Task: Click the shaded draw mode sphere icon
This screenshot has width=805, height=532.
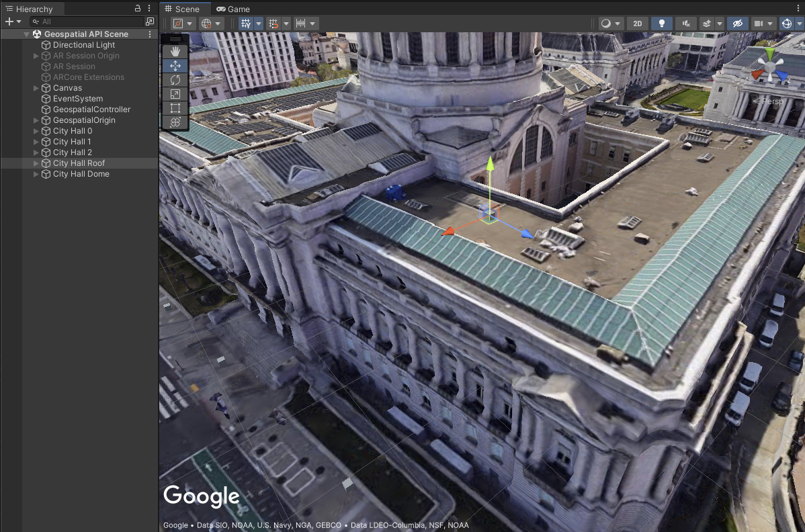Action: click(x=606, y=23)
